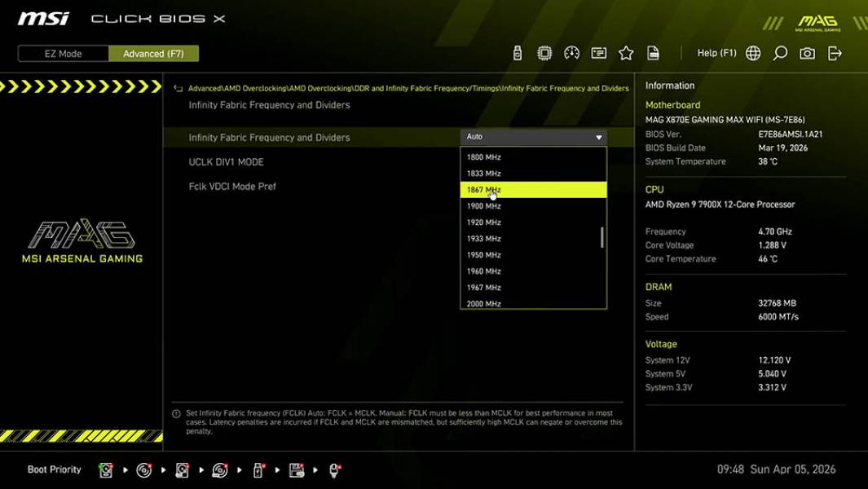Open the hardware monitor gauge icon
Image resolution: width=868 pixels, height=489 pixels.
tap(571, 52)
